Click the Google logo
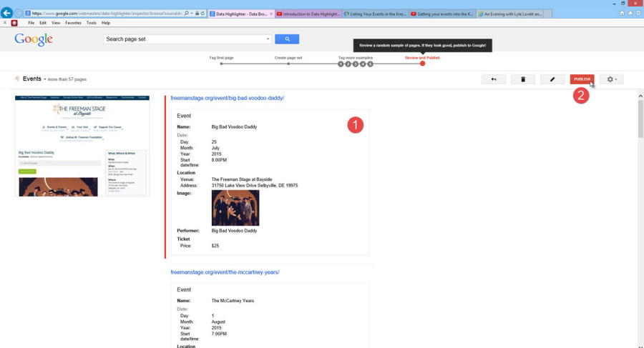 point(34,39)
